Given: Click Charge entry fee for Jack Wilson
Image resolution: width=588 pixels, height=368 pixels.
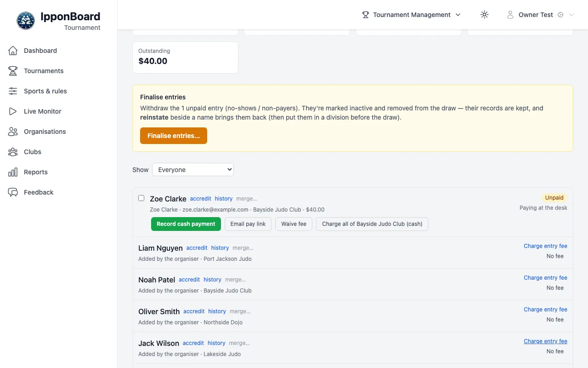Looking at the screenshot, I should pyautogui.click(x=545, y=341).
